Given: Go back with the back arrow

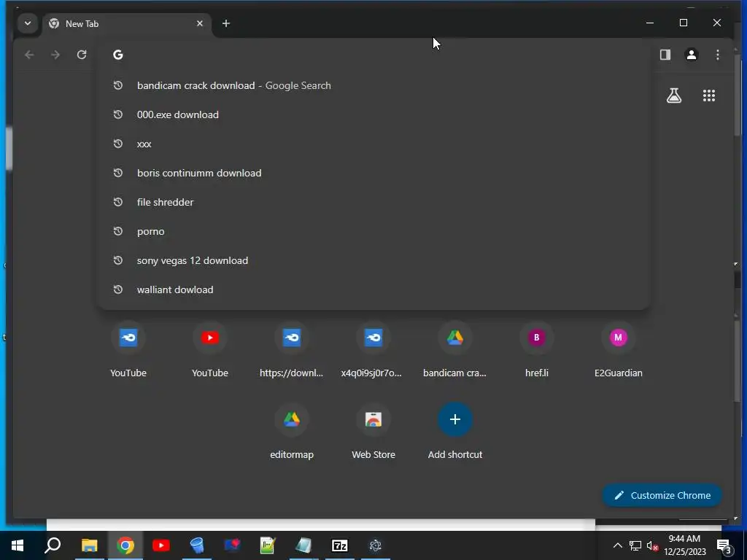Looking at the screenshot, I should tap(29, 55).
